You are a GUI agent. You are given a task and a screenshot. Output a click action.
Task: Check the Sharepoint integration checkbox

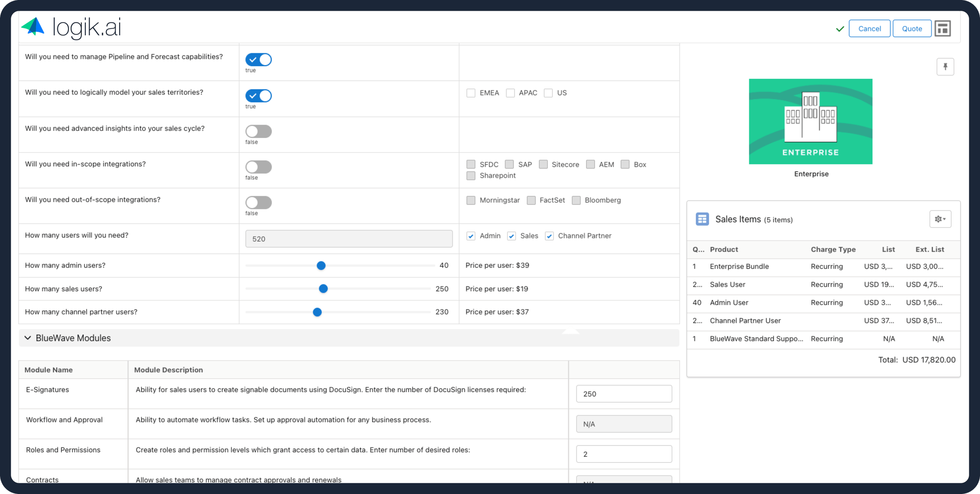471,176
